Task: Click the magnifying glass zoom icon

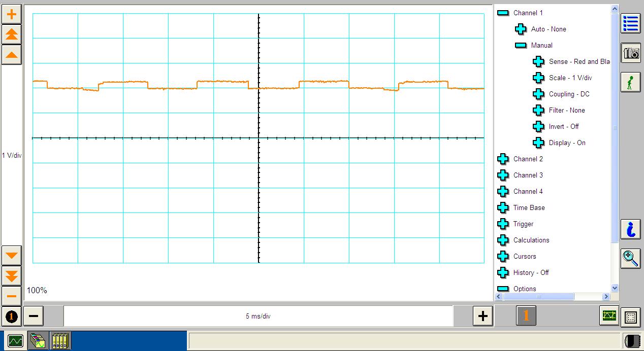Action: [x=631, y=259]
